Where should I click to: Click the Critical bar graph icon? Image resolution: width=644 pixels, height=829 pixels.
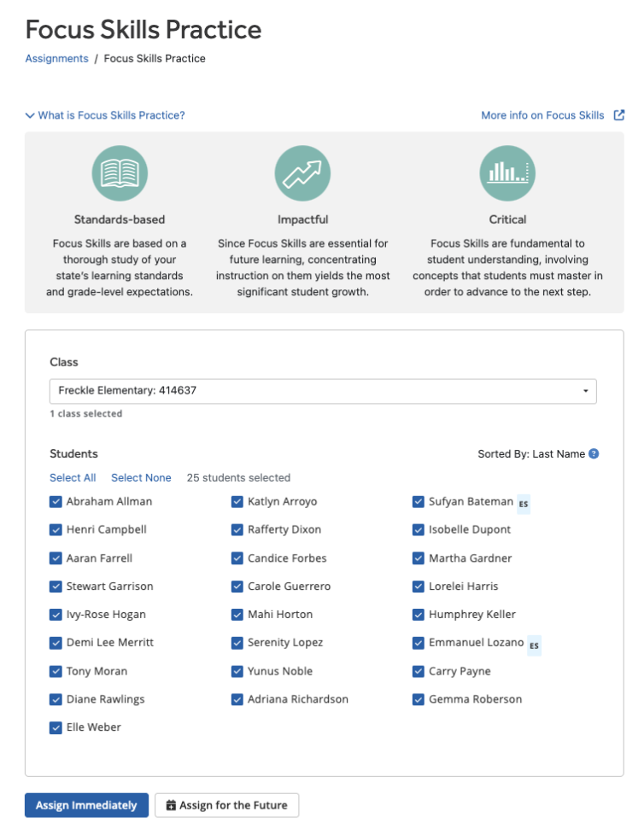[x=507, y=173]
